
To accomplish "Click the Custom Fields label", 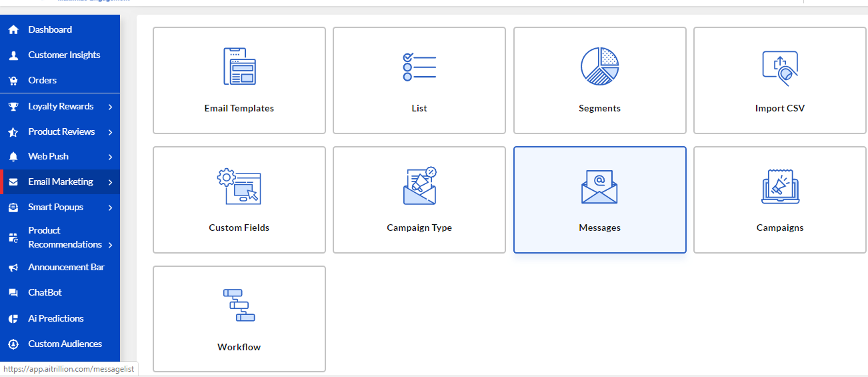I will [239, 228].
